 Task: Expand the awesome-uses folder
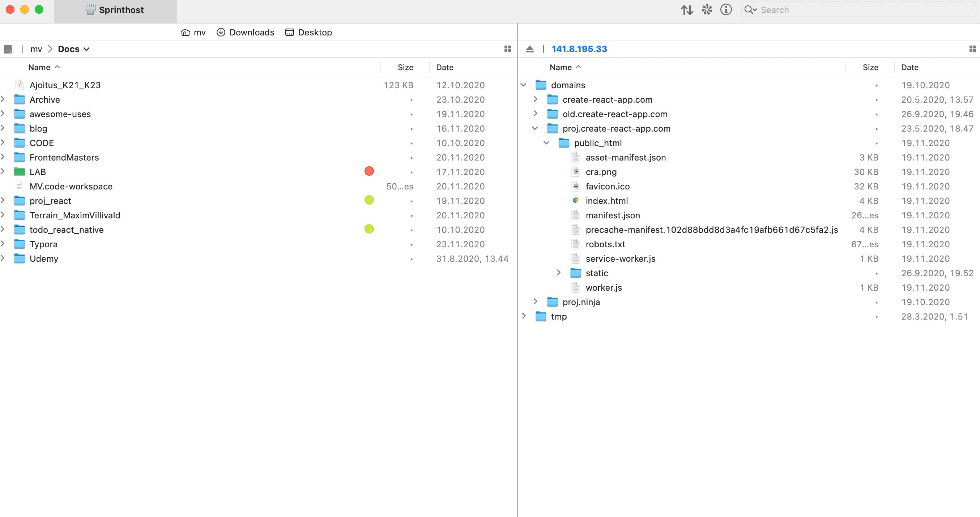[x=3, y=114]
